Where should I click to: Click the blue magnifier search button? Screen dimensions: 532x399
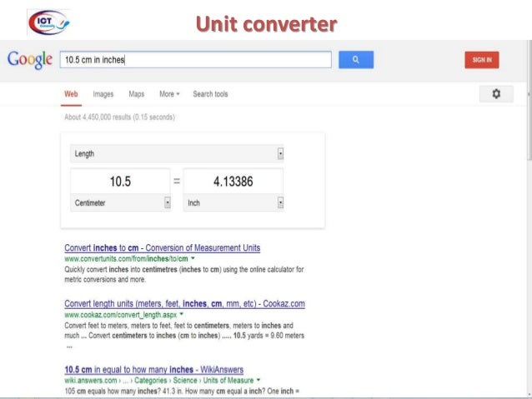[356, 60]
